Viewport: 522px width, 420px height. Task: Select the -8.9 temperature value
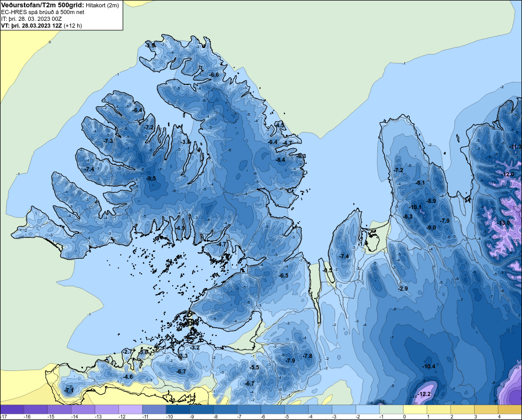coord(431,201)
